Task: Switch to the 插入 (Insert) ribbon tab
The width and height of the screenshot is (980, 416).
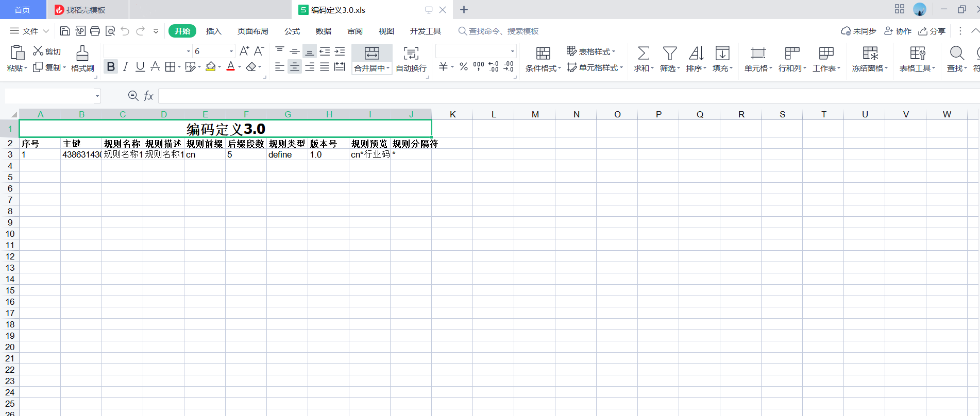Action: tap(213, 31)
